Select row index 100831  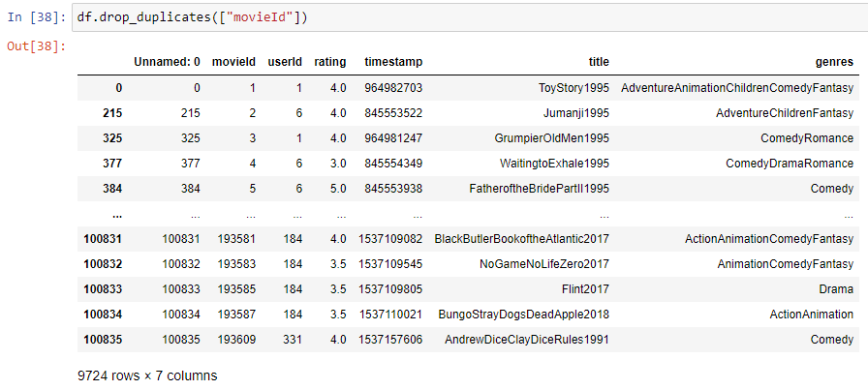point(103,239)
